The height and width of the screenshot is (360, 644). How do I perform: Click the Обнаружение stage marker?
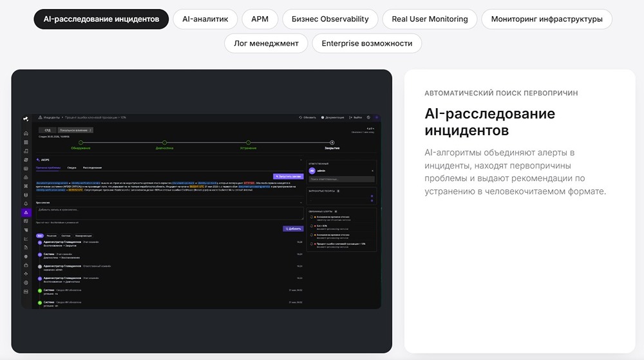point(81,143)
